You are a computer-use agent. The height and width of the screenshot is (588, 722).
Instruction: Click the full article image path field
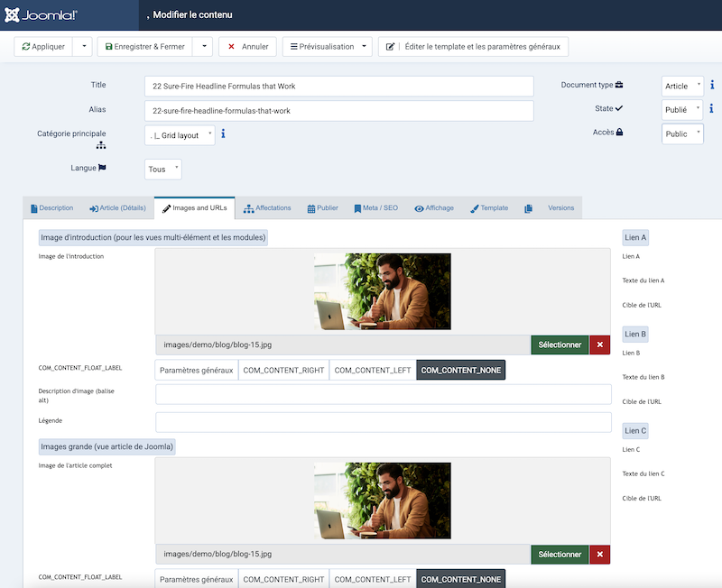click(343, 555)
